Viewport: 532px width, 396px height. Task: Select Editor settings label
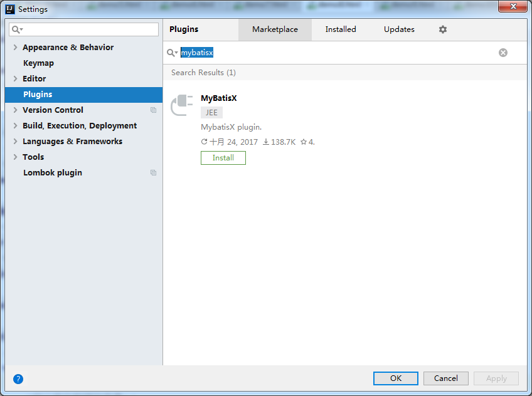[x=35, y=78]
